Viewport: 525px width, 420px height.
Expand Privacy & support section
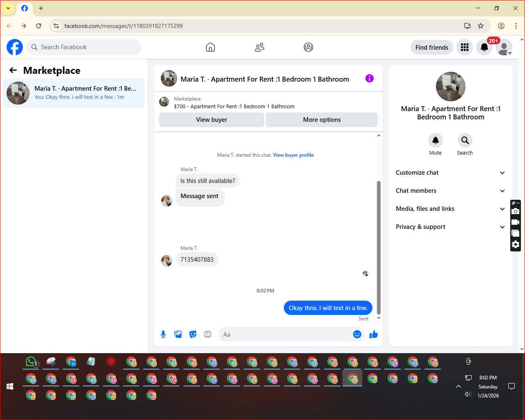450,227
